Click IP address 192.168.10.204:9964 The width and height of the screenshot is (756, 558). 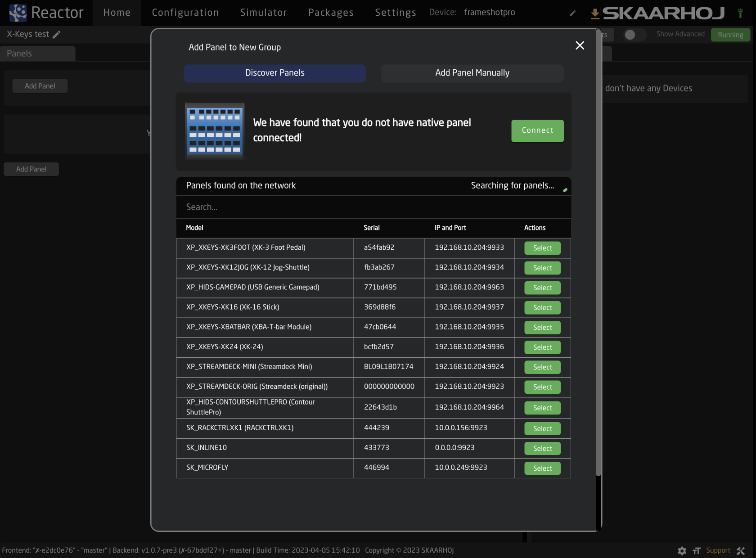(469, 407)
